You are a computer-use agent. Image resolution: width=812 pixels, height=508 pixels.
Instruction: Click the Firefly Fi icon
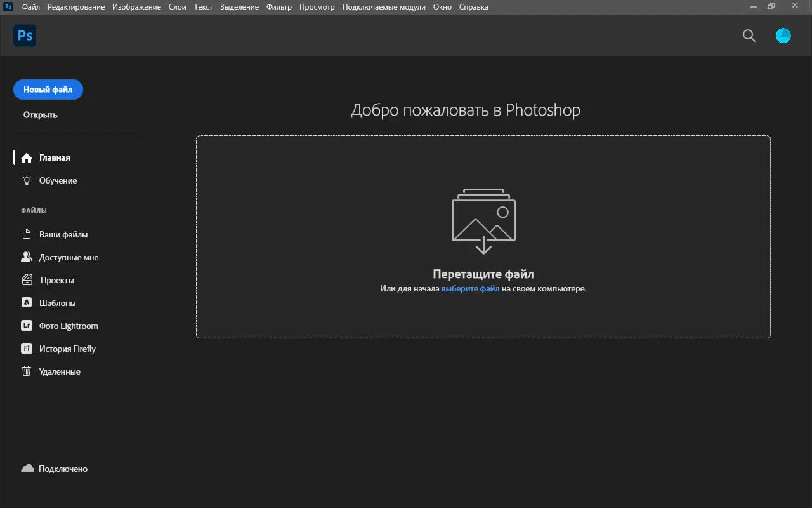coord(27,349)
